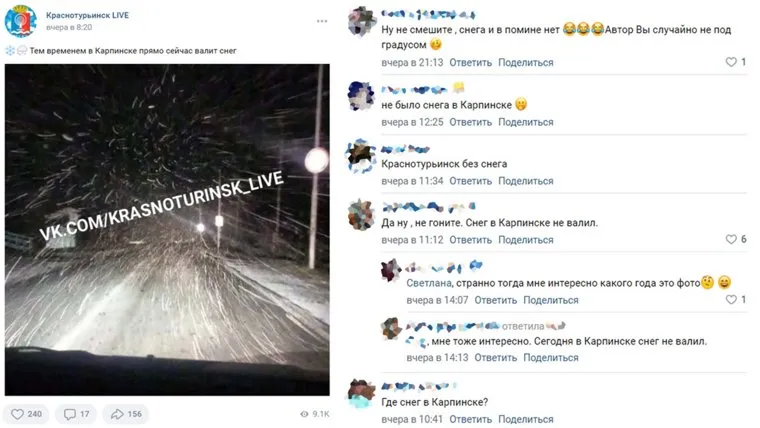Reply to 'Краснотурьинск без снега' comment
Screen dimensions: 760x428
click(470, 181)
